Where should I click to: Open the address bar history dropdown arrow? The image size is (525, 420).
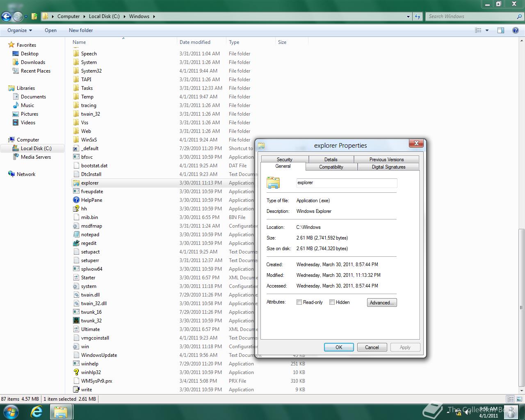click(408, 16)
